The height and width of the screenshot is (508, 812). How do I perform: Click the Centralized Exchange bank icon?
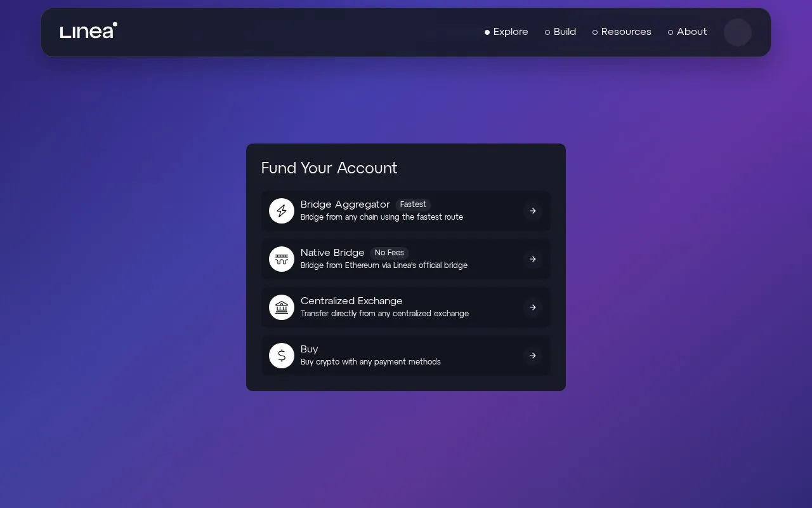[282, 307]
